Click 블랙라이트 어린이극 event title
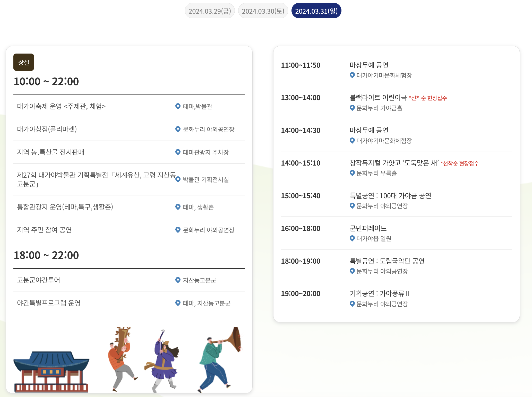Image resolution: width=532 pixels, height=397 pixels. pos(378,98)
